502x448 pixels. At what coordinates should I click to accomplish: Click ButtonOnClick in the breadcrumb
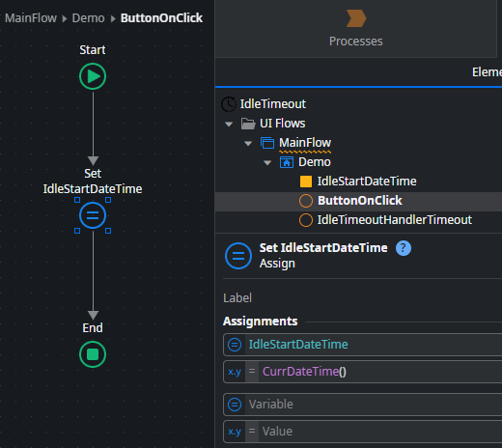tap(161, 18)
